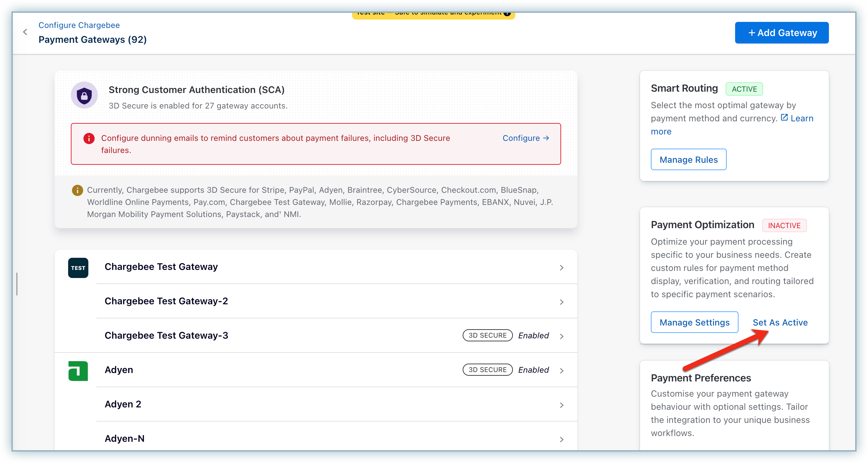Image resolution: width=868 pixels, height=463 pixels.
Task: Click the green Adyen logo icon
Action: (78, 371)
